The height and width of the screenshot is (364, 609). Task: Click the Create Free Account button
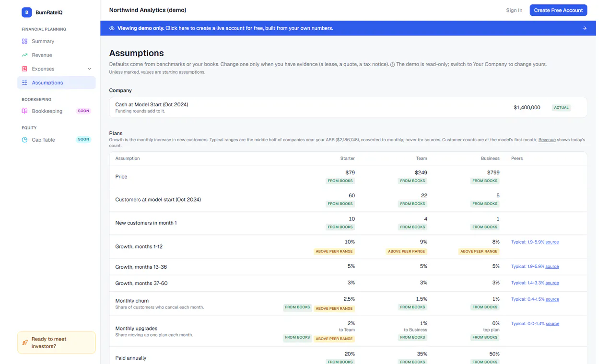pyautogui.click(x=558, y=10)
